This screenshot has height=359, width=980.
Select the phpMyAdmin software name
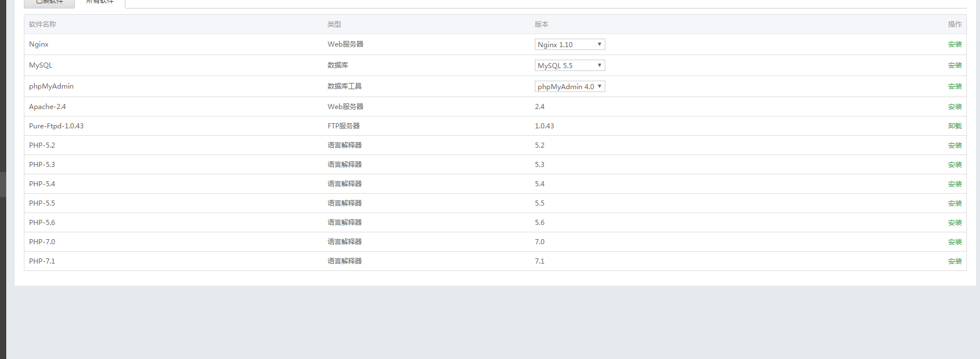coord(51,86)
